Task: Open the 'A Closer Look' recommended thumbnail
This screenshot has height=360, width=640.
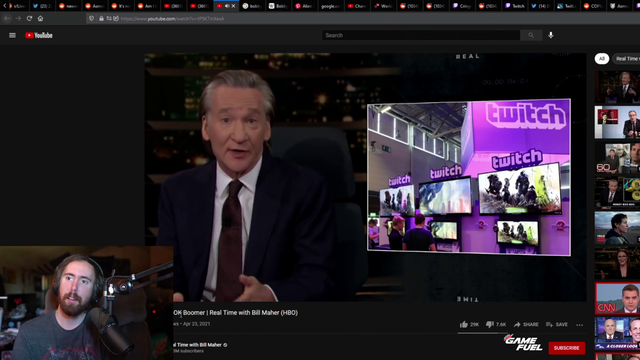Action: click(617, 333)
